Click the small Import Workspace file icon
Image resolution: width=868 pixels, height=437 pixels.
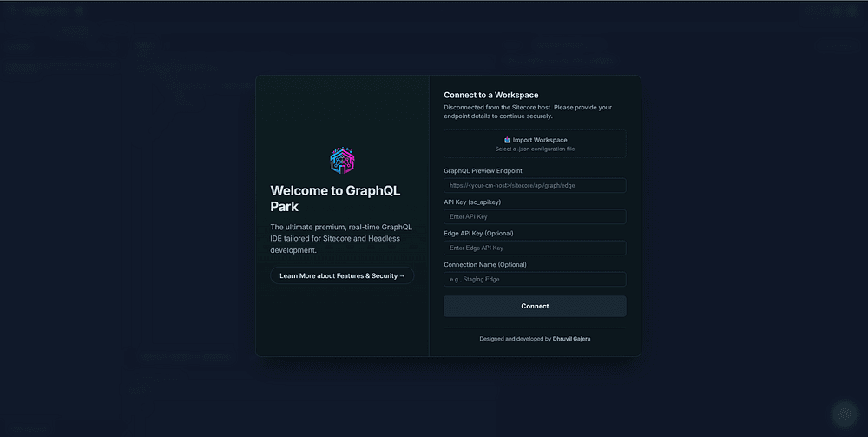pyautogui.click(x=507, y=140)
